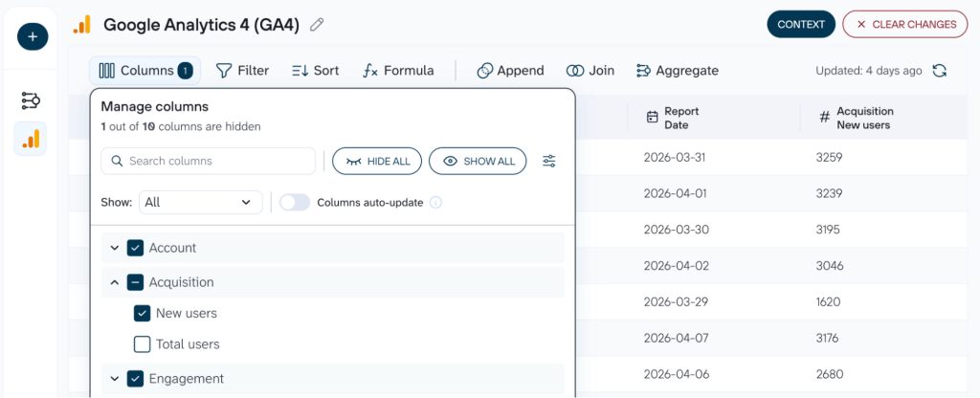
Task: Select the Google Analytics icon in sidebar
Action: click(31, 139)
